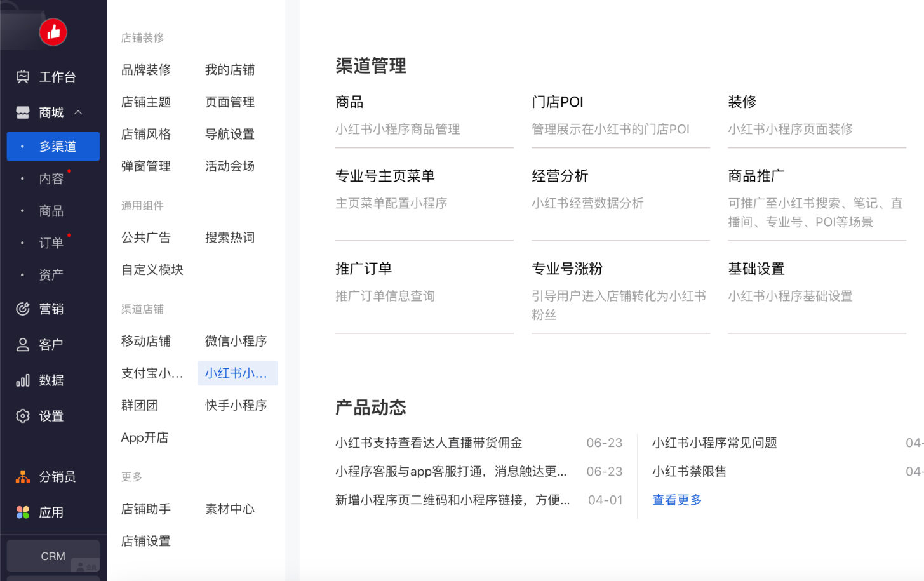Click the 设置 gear icon
The width and height of the screenshot is (924, 581).
tap(23, 416)
